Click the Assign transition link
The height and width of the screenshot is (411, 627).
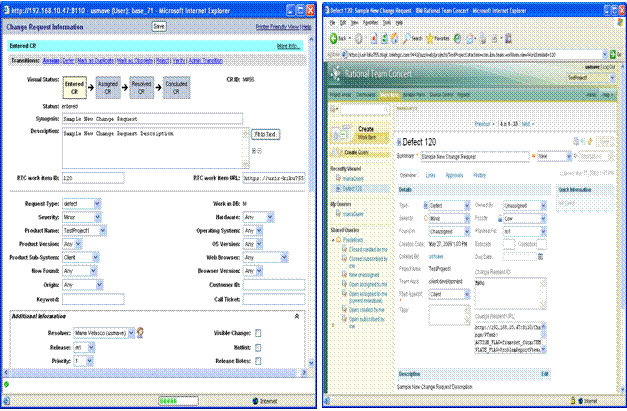point(51,61)
